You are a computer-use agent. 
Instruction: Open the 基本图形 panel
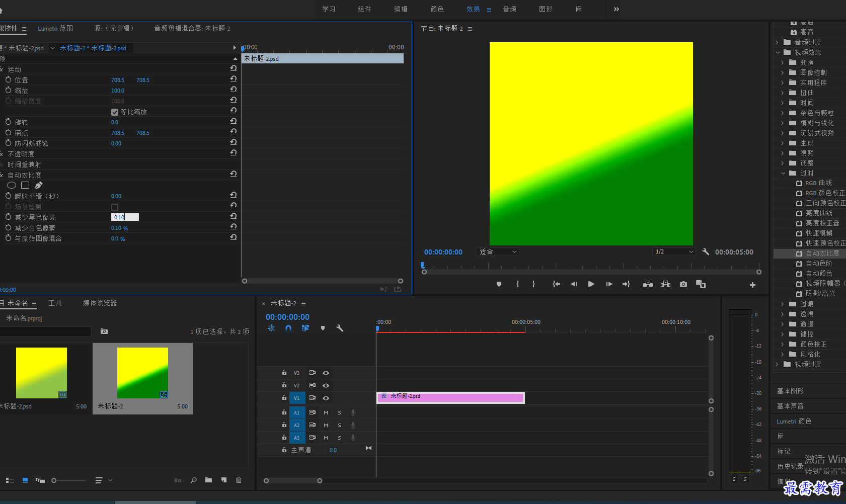(x=790, y=391)
